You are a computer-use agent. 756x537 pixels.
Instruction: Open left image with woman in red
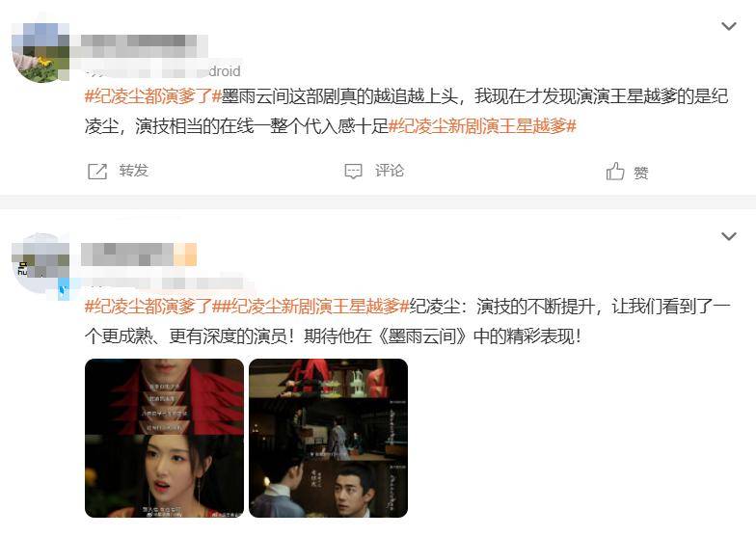(x=164, y=438)
